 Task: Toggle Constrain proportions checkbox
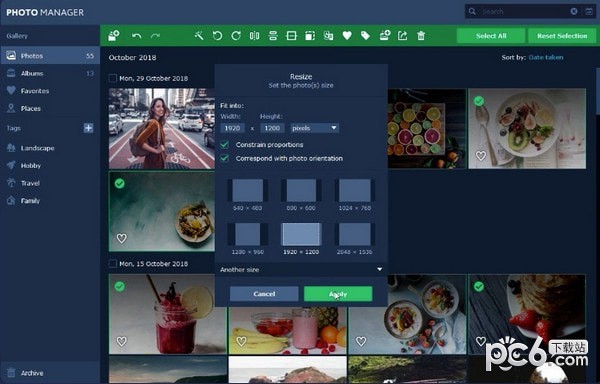click(x=225, y=145)
